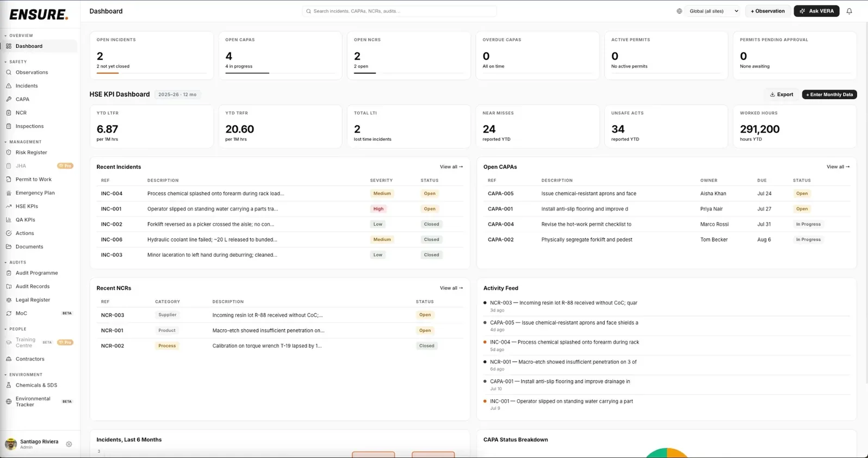Collapse the OVERVIEW sidebar section

tap(19, 35)
